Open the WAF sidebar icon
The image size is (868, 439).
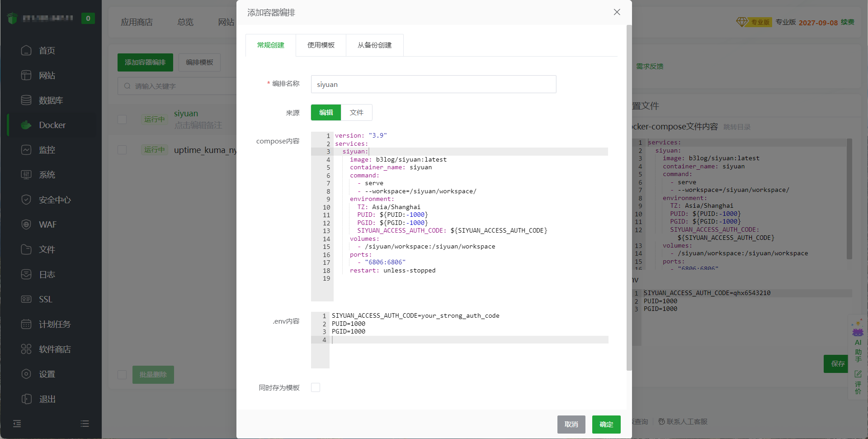point(26,224)
